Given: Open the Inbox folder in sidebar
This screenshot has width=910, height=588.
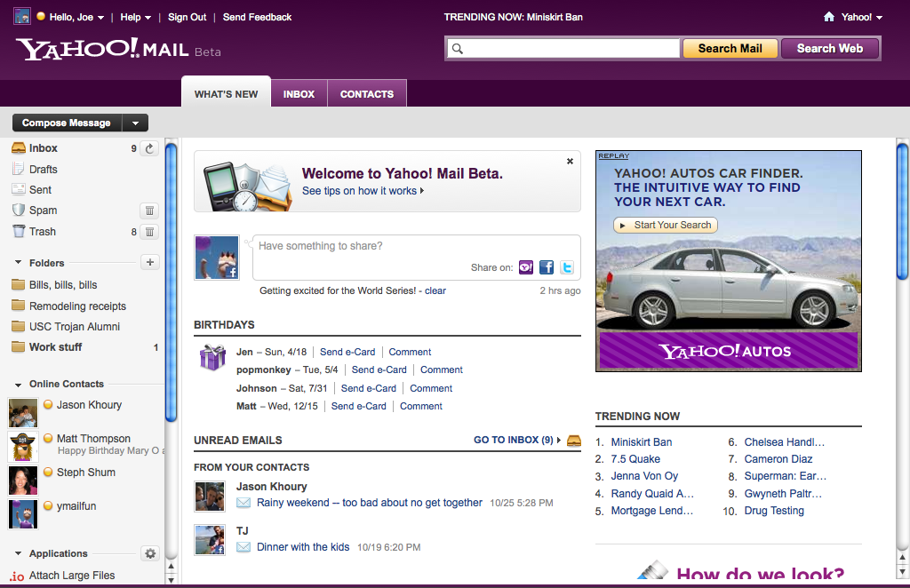Looking at the screenshot, I should pyautogui.click(x=43, y=148).
